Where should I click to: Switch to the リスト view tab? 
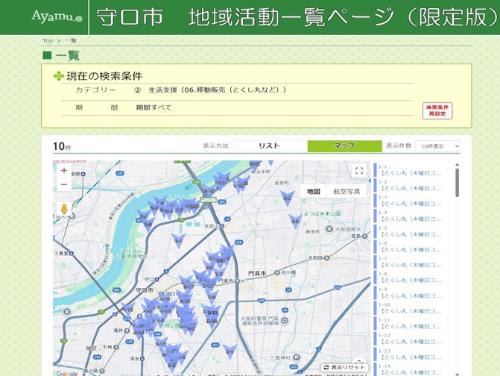(269, 146)
